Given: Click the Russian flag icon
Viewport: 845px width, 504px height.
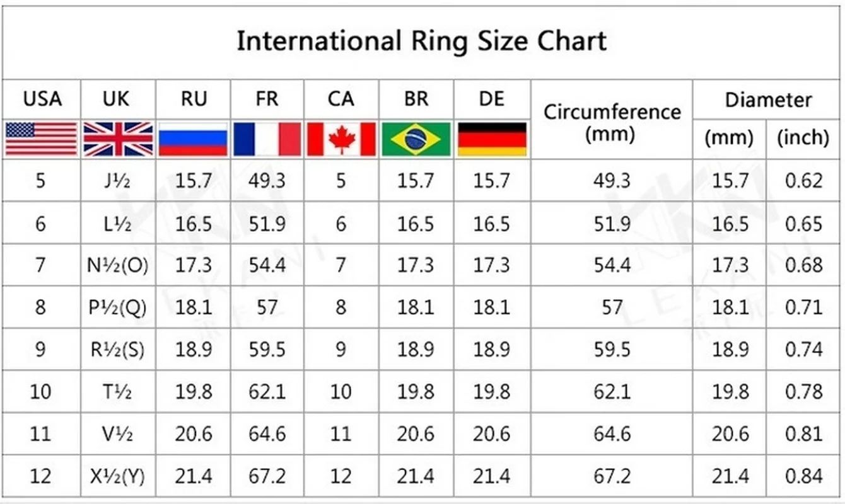Looking at the screenshot, I should point(193,139).
